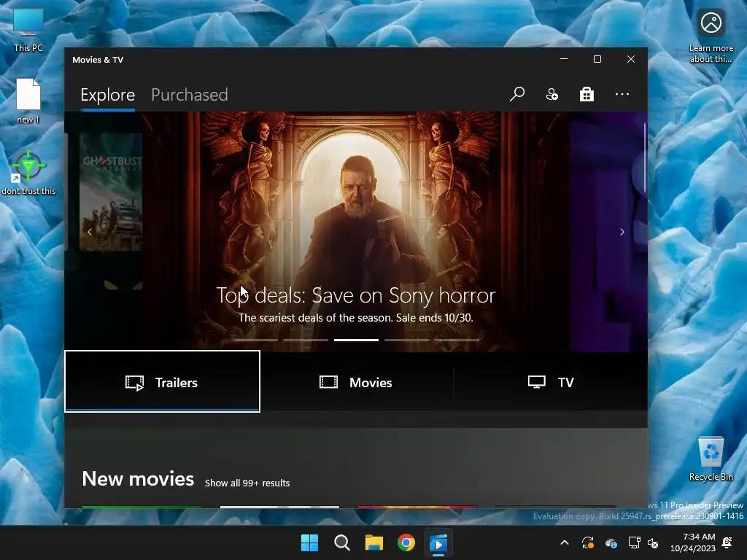747x560 pixels.
Task: Click the muted volume tray icon
Action: (653, 542)
